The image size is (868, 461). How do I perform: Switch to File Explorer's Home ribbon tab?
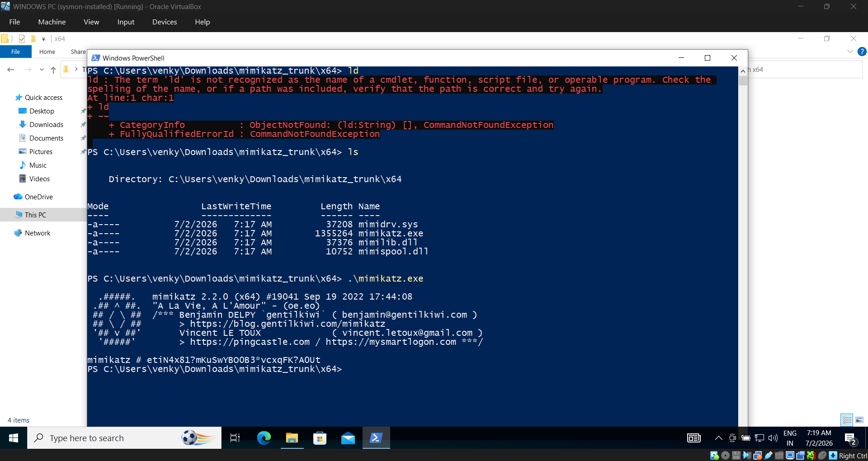click(47, 52)
